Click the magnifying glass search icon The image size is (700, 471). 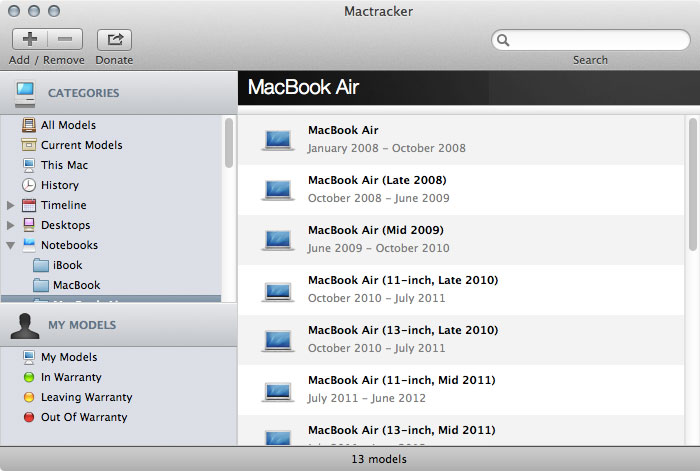point(503,40)
